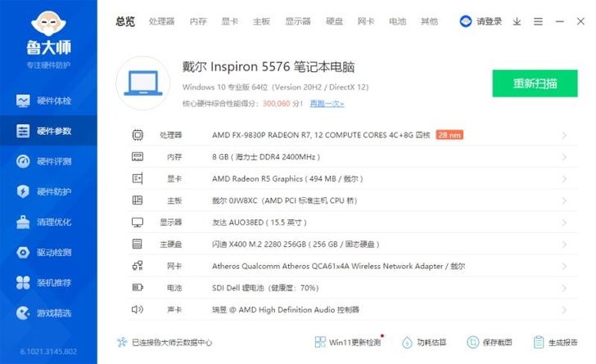This screenshot has width=596, height=364.
Task: Expand the 网卡 row chevron
Action: (x=564, y=266)
